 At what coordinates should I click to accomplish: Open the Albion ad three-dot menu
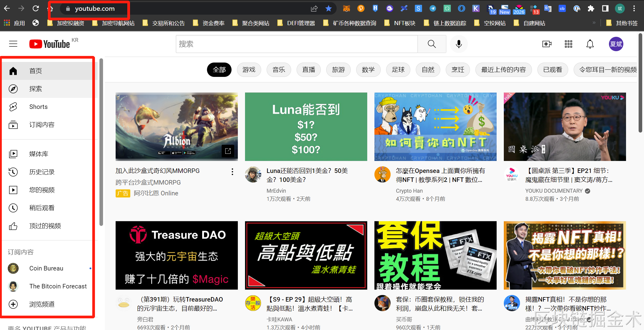pyautogui.click(x=232, y=172)
